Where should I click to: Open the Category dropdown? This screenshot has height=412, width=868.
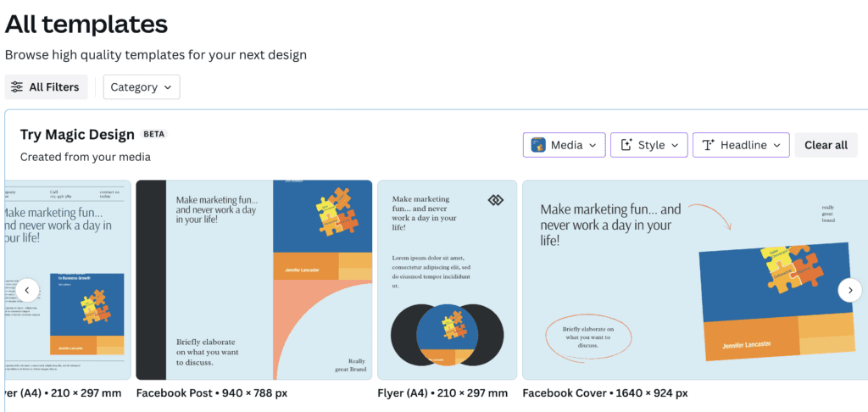[x=142, y=86]
